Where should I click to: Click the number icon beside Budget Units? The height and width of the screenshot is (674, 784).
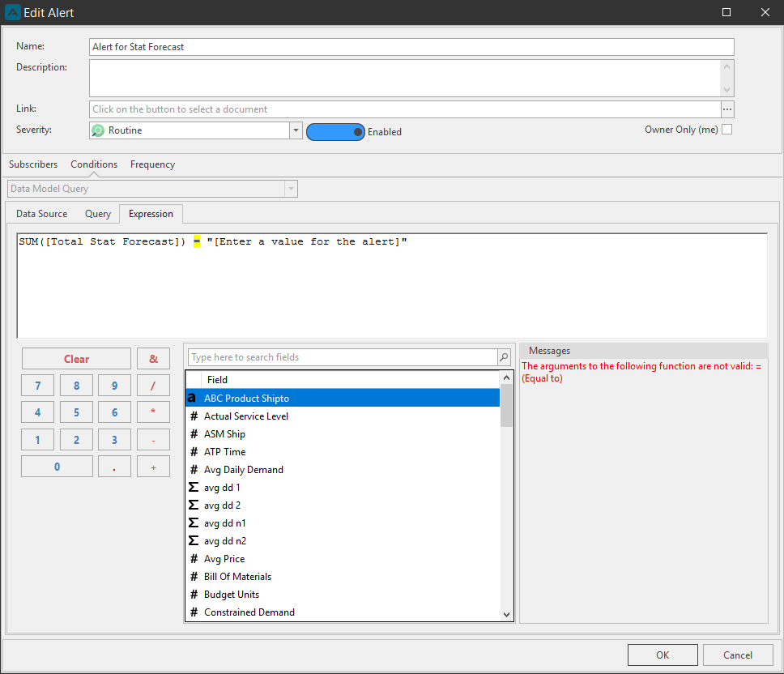(194, 594)
